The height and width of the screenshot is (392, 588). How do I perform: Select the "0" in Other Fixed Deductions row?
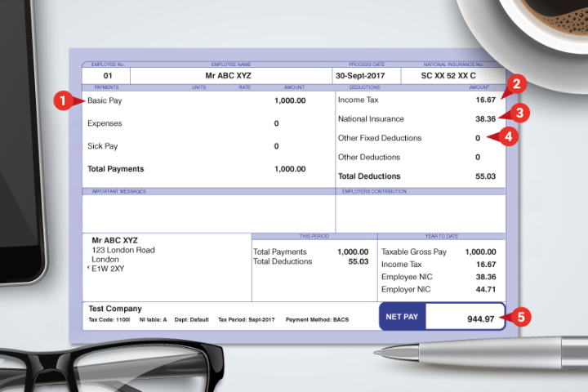[478, 138]
